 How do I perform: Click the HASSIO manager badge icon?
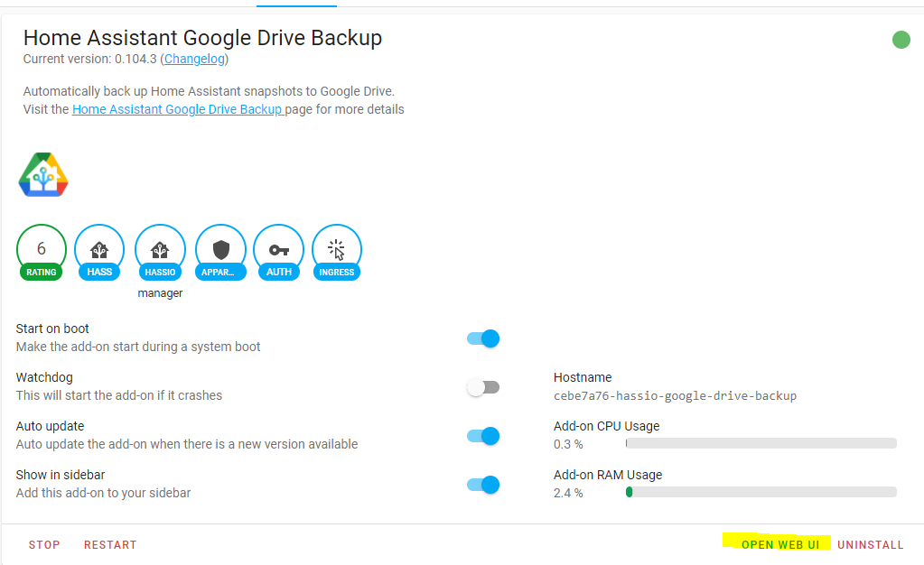pos(160,252)
